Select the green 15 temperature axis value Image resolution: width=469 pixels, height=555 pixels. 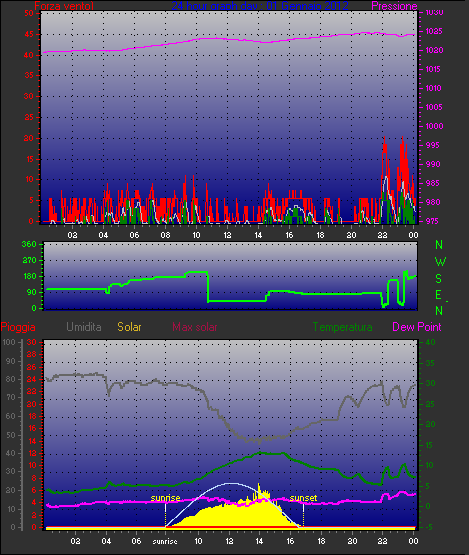point(429,445)
